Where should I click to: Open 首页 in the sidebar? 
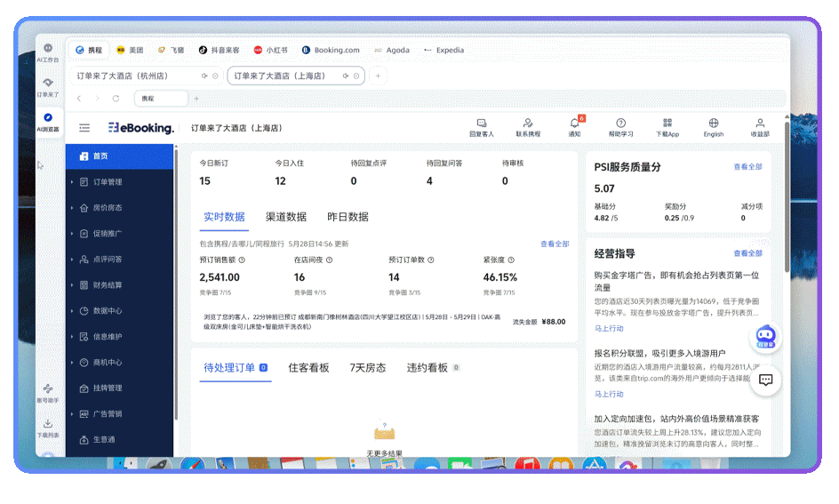[119, 156]
